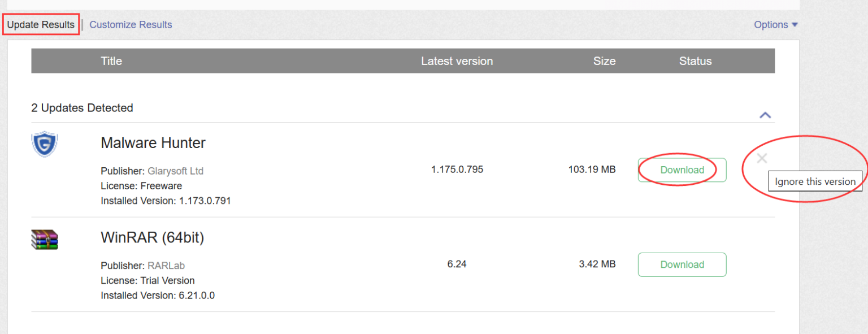Download the WinRAR (64bit) update
Image resolution: width=868 pixels, height=334 pixels.
click(682, 264)
